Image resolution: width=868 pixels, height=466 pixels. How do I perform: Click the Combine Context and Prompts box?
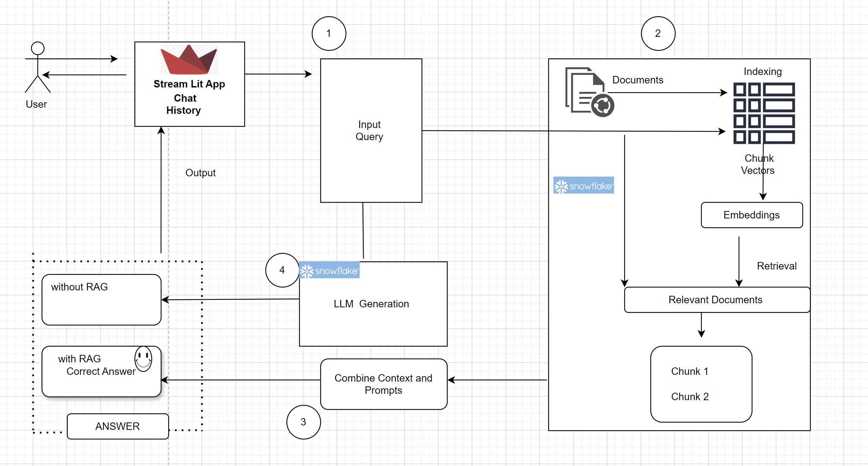pyautogui.click(x=383, y=384)
